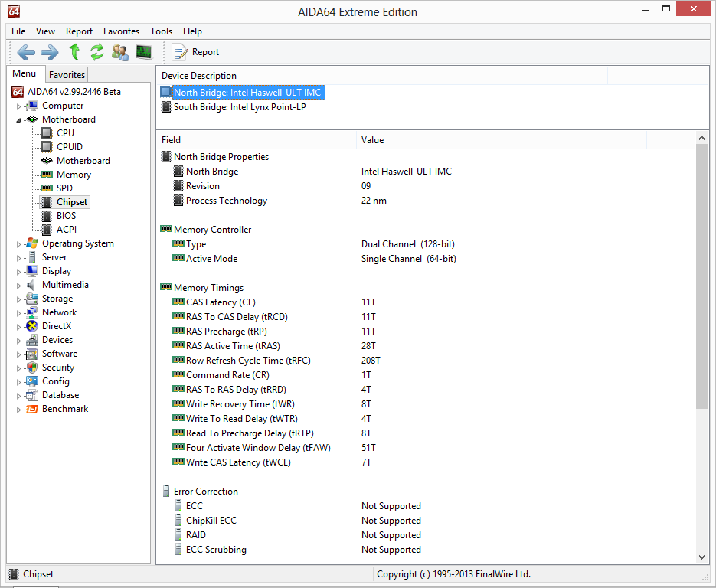Click the scrollbar up arrow

point(702,137)
